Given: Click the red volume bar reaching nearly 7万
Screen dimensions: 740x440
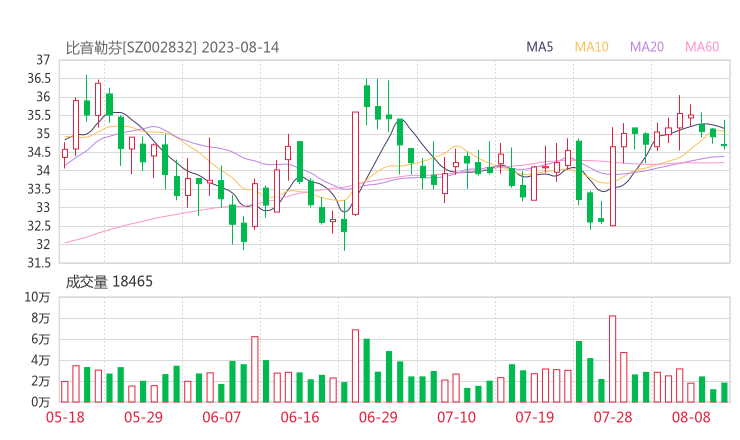Looking at the screenshot, I should point(355,366).
